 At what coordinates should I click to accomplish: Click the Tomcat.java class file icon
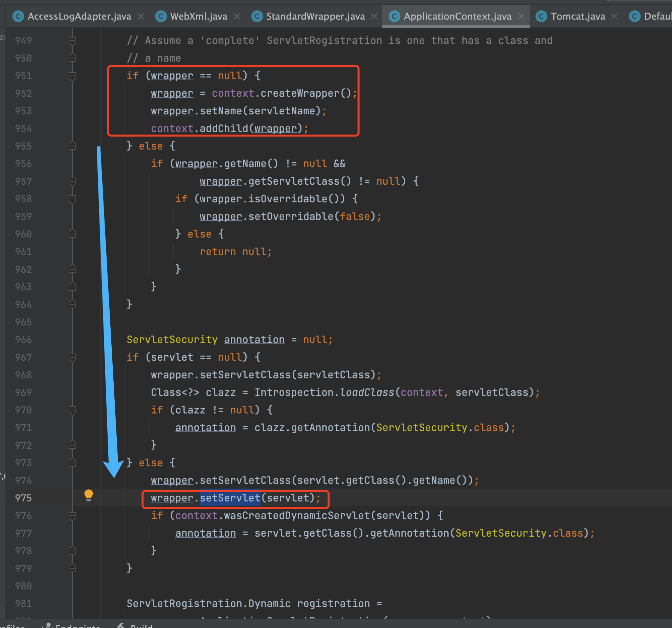click(541, 16)
